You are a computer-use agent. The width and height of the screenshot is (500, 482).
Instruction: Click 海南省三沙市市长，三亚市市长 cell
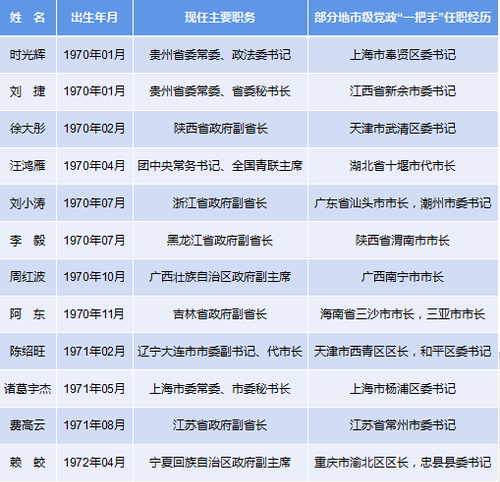pos(403,314)
